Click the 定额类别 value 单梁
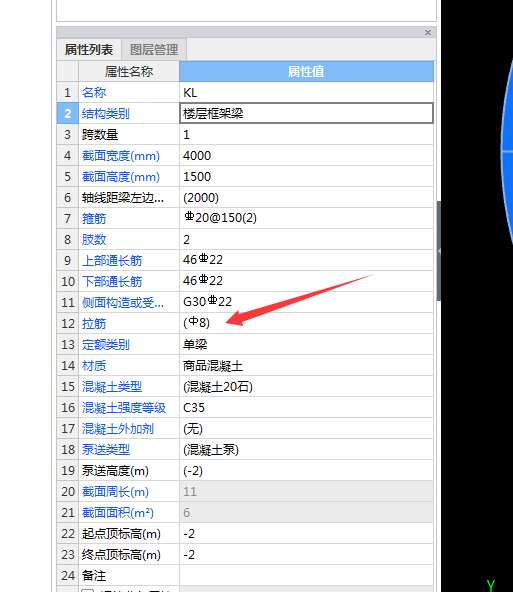Image resolution: width=513 pixels, height=592 pixels. point(306,344)
